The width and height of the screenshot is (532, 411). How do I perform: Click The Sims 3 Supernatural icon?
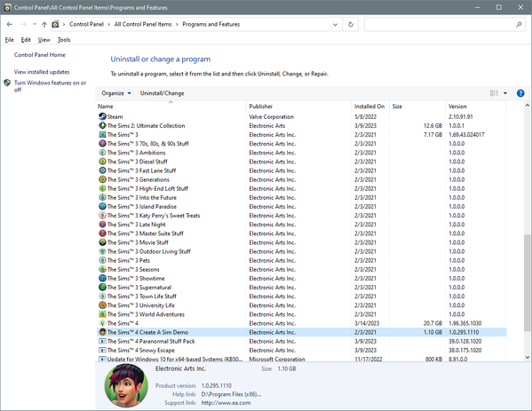coord(102,288)
